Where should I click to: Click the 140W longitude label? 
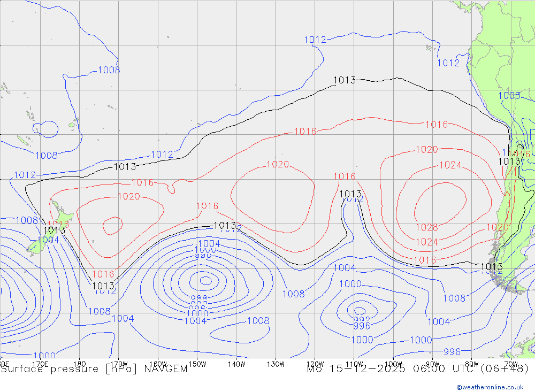coord(236,364)
